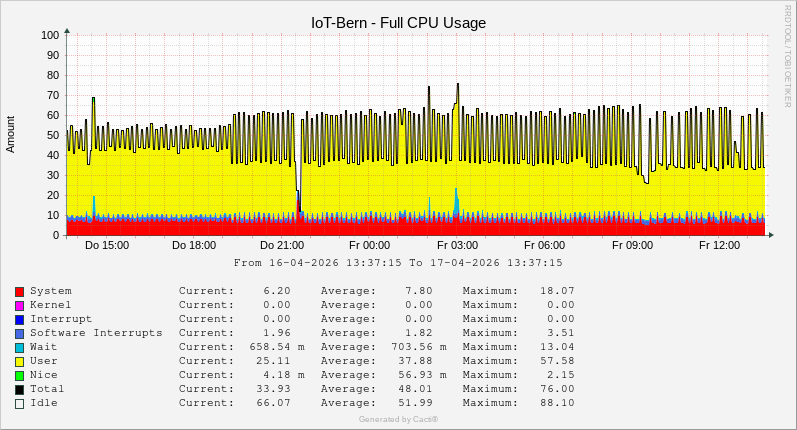Click the white Idle legend swatch
Screen dimensions: 797x430
coord(19,403)
